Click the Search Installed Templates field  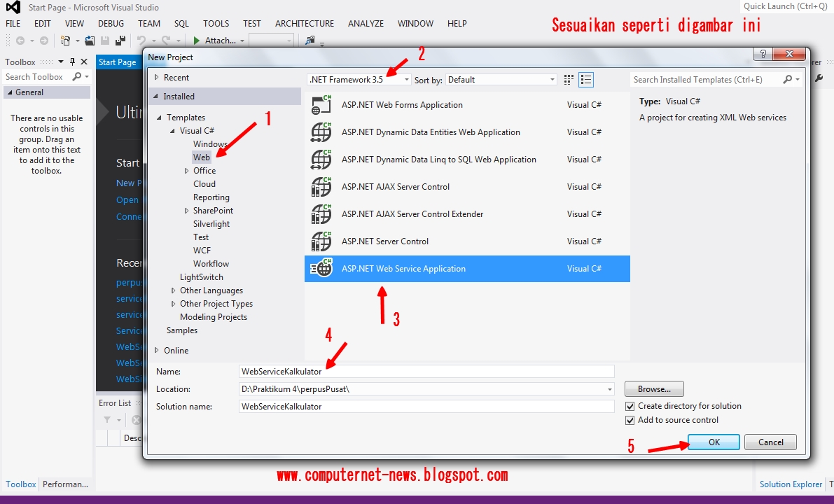pyautogui.click(x=706, y=80)
